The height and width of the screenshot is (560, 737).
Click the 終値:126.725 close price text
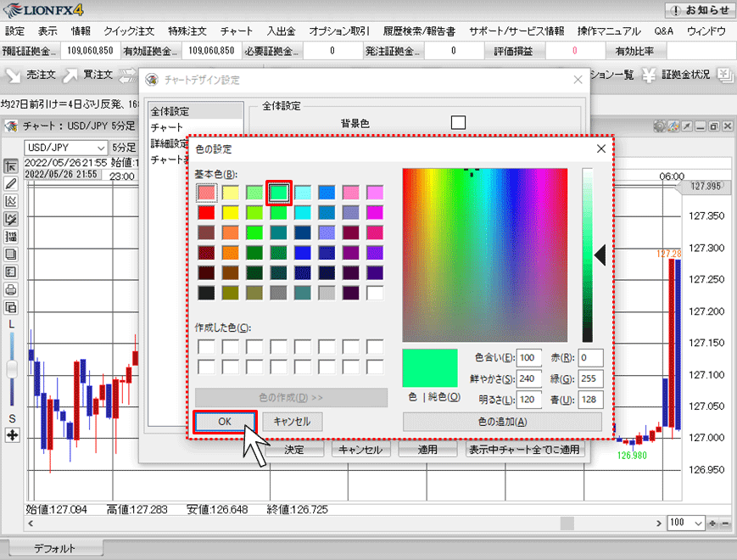(297, 510)
